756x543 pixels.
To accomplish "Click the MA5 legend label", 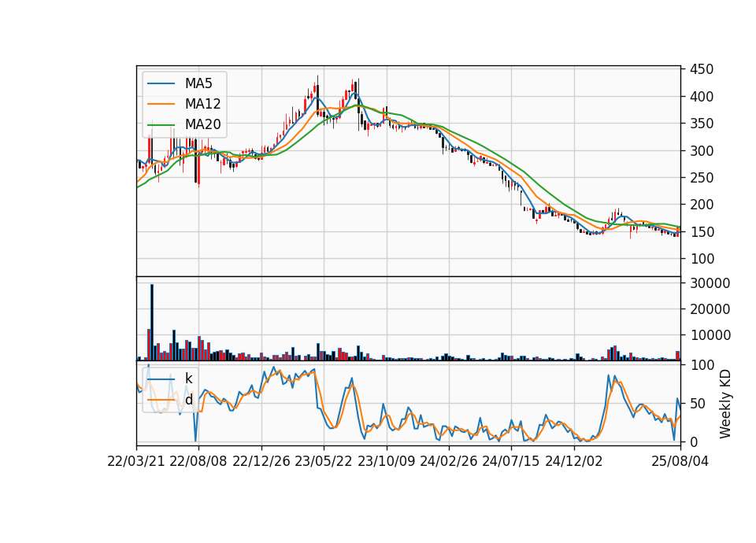I will 198,83.
